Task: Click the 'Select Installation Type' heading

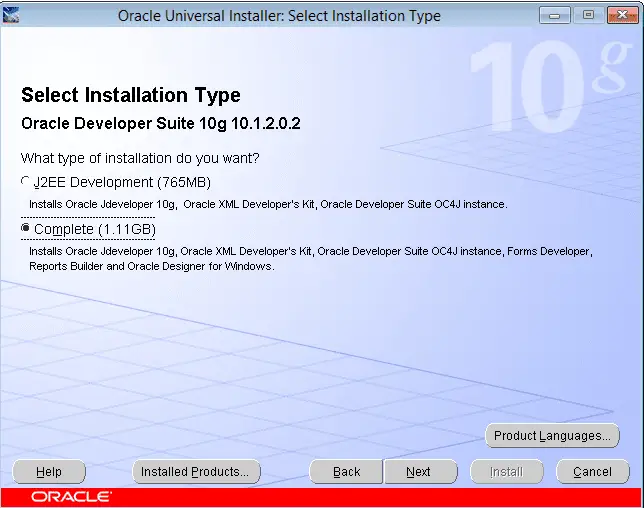Action: point(131,95)
